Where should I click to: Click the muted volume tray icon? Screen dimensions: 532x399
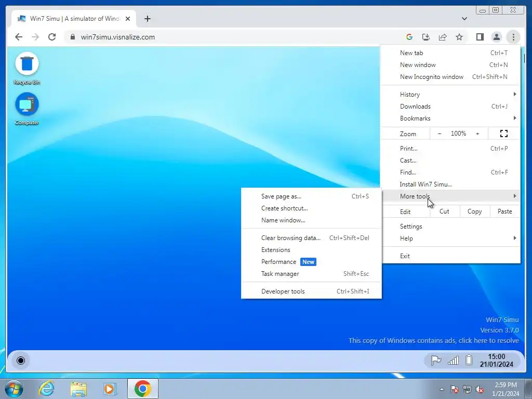pyautogui.click(x=480, y=389)
